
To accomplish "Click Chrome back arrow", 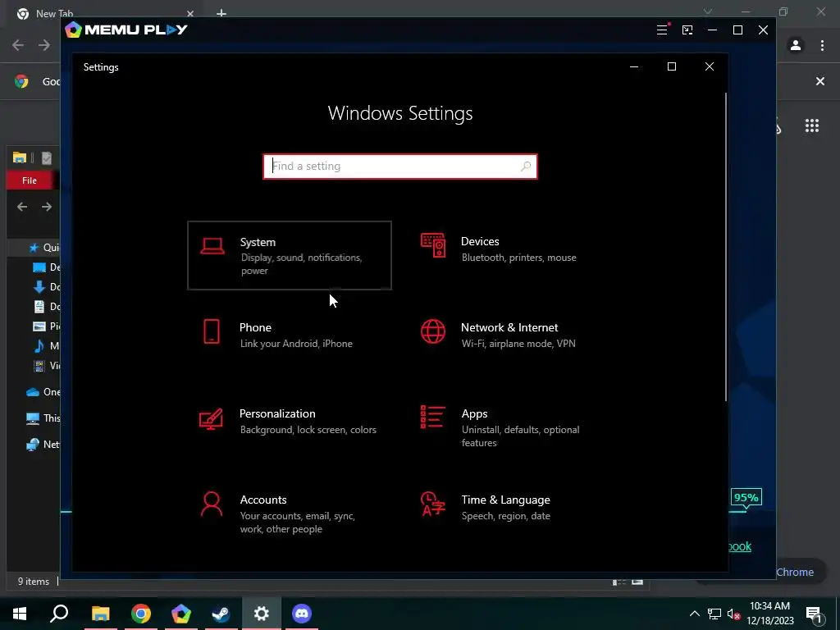I will coord(18,45).
